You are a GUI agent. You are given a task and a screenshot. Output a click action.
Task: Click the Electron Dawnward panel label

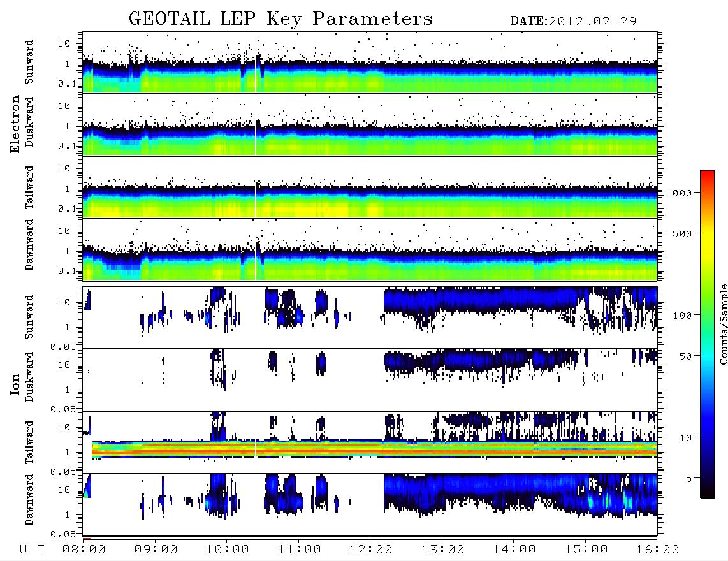[x=29, y=245]
